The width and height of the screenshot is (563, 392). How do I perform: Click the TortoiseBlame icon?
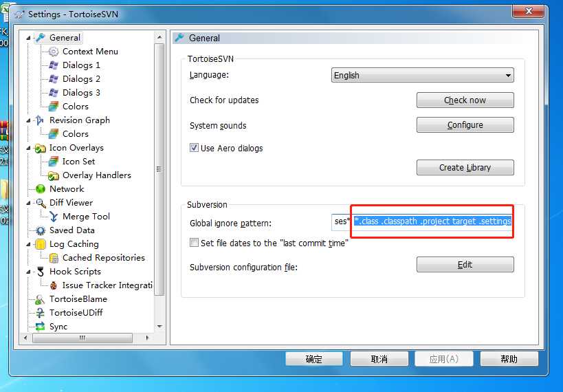[40, 299]
